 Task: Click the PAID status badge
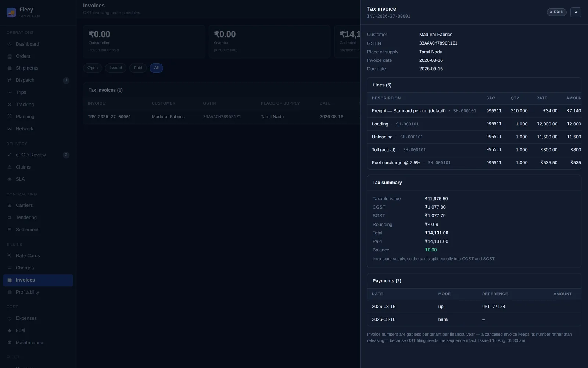click(x=556, y=12)
